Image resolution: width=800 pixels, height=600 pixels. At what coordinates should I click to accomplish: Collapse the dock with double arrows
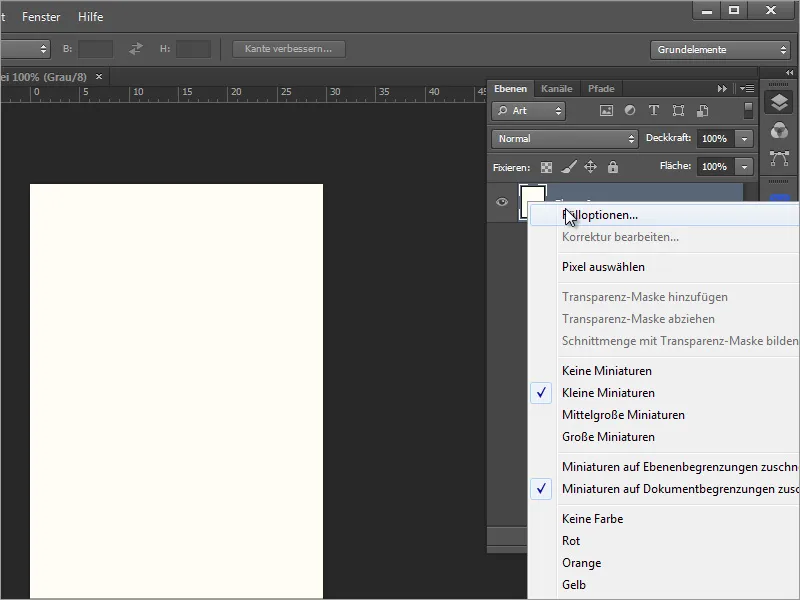[789, 72]
